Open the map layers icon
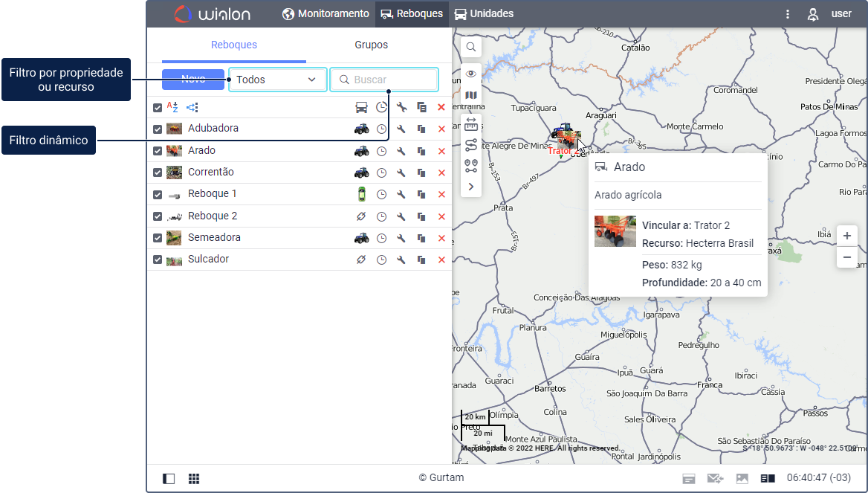The height and width of the screenshot is (493, 868). (470, 95)
